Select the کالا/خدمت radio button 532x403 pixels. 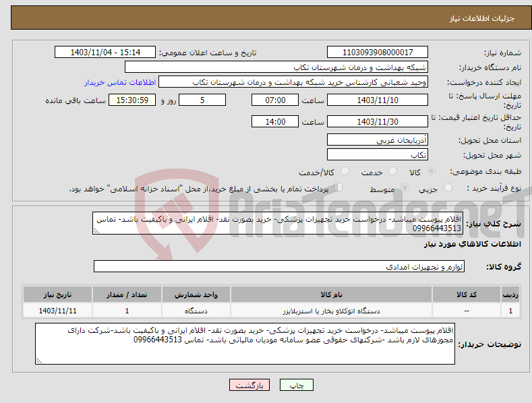pyautogui.click(x=345, y=171)
